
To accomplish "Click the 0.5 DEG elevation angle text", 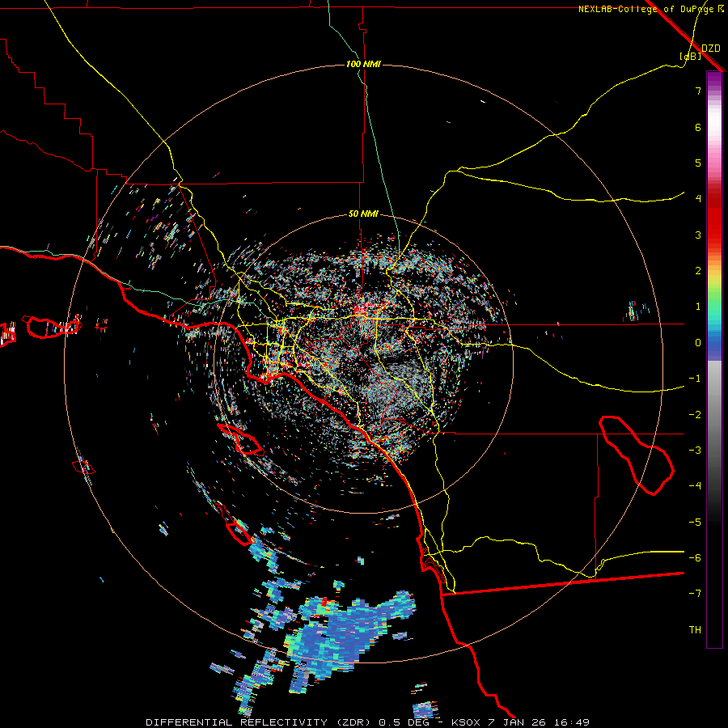I will (405, 722).
